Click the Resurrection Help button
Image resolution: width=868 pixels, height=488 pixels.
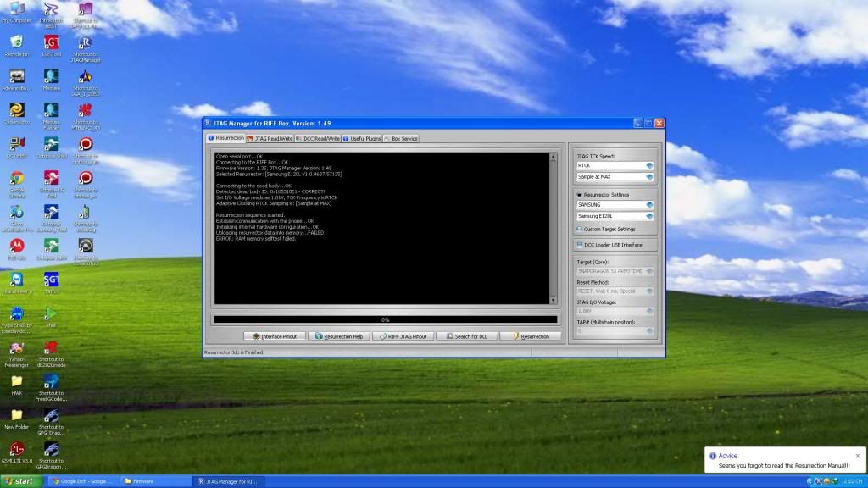[339, 336]
